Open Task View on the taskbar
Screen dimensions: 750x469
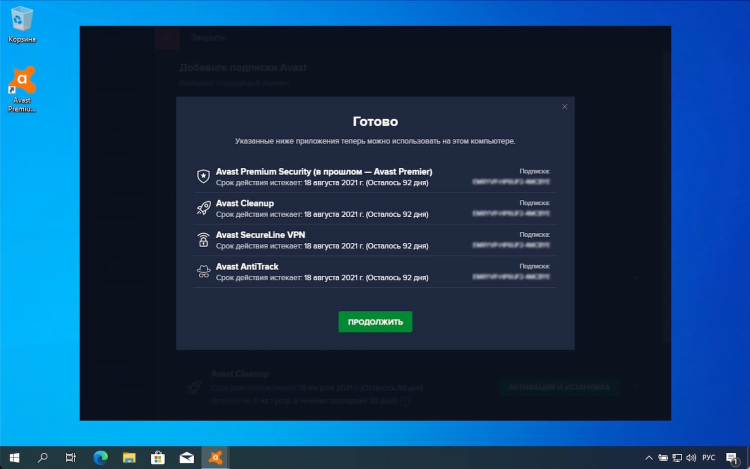[71, 458]
